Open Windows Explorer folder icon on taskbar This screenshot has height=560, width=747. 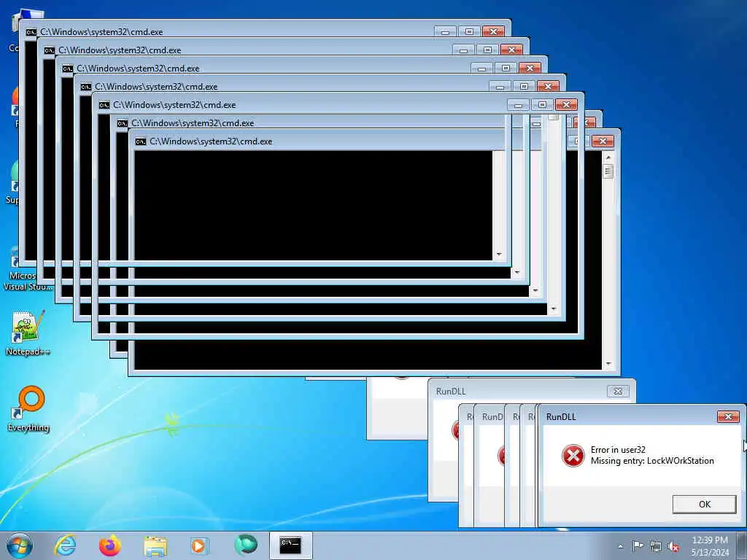click(155, 545)
